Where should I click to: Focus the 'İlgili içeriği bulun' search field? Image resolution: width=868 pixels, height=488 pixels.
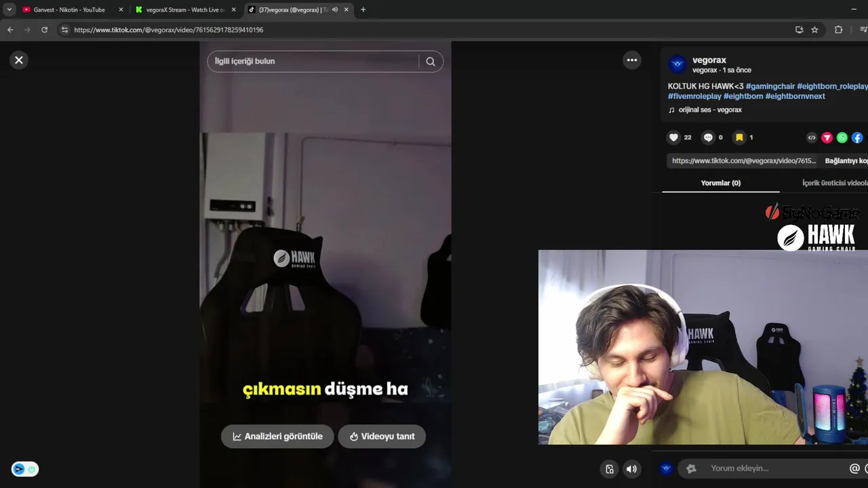coord(313,62)
